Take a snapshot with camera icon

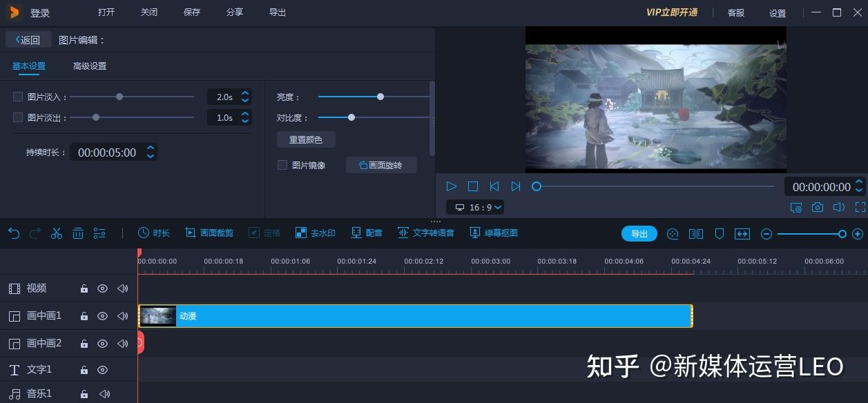point(818,207)
